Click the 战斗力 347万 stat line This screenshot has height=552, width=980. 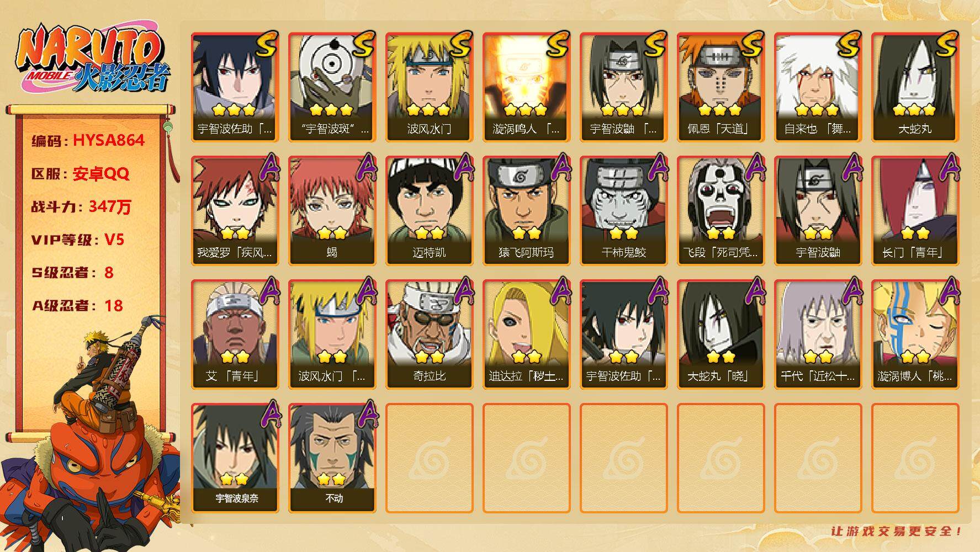click(x=81, y=206)
